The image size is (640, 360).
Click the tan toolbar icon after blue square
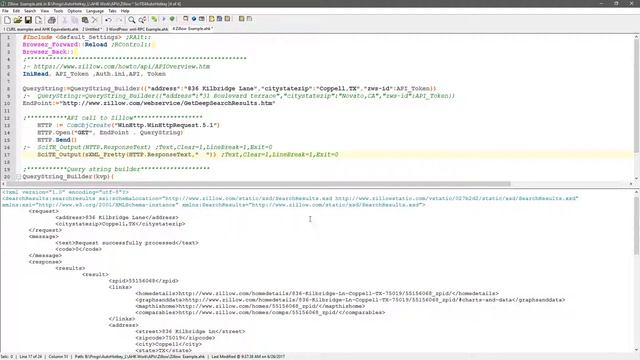pos(227,19)
